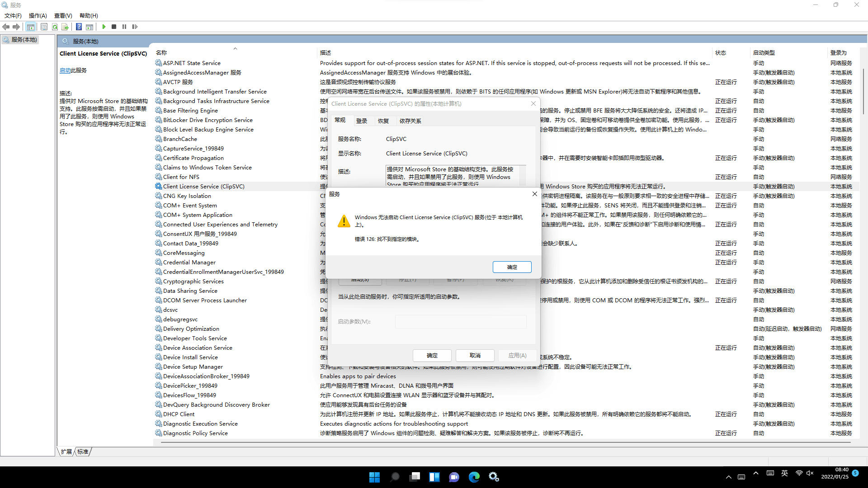This screenshot has height=488, width=868.
Task: Go forward using the toolbar forward arrow
Action: point(16,27)
